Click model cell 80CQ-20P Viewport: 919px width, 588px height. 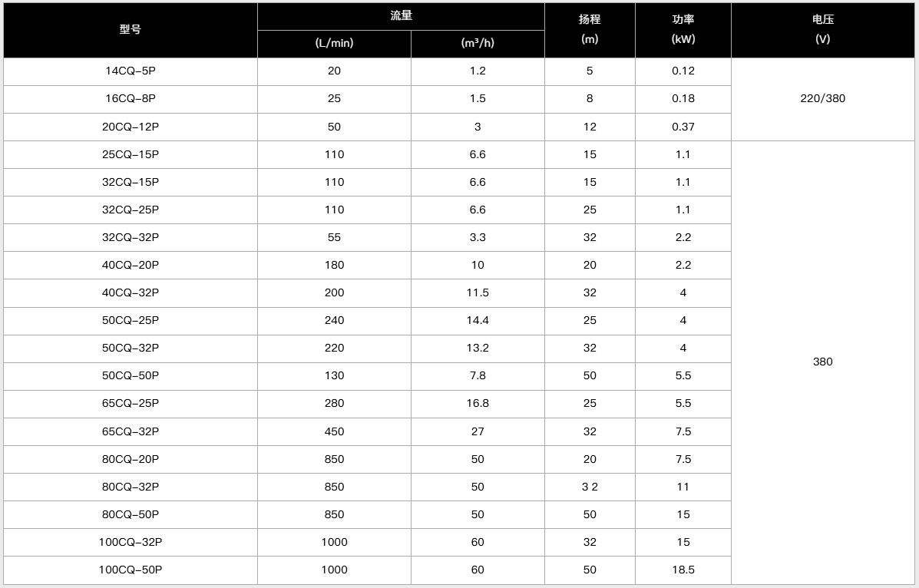130,460
